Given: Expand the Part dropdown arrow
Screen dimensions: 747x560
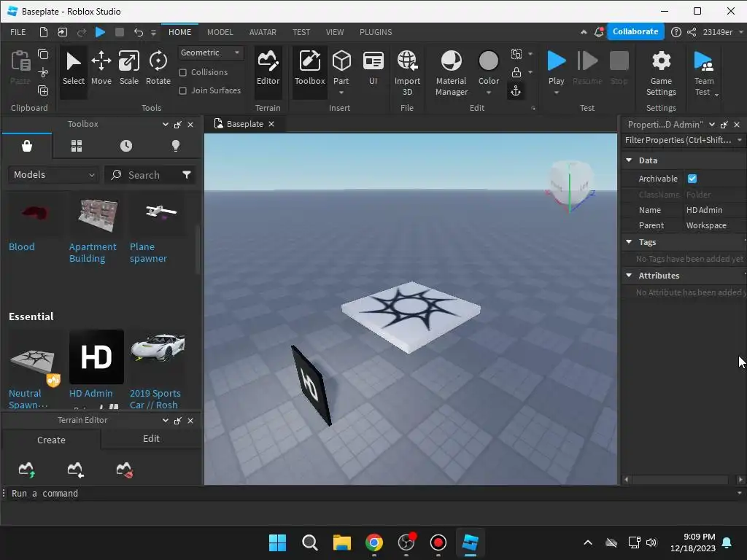Looking at the screenshot, I should [x=341, y=93].
